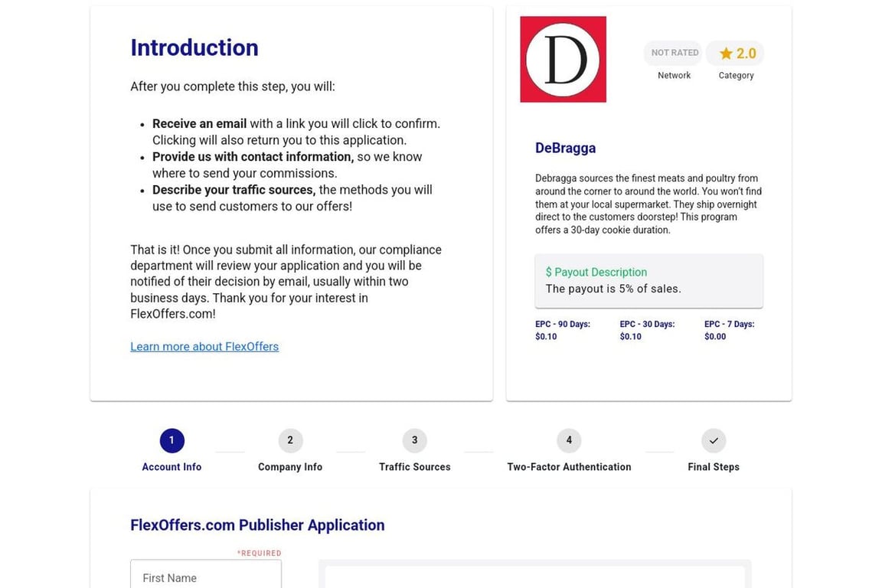Focus the First Name input field
Screen dimensions: 882x588
pyautogui.click(x=206, y=574)
